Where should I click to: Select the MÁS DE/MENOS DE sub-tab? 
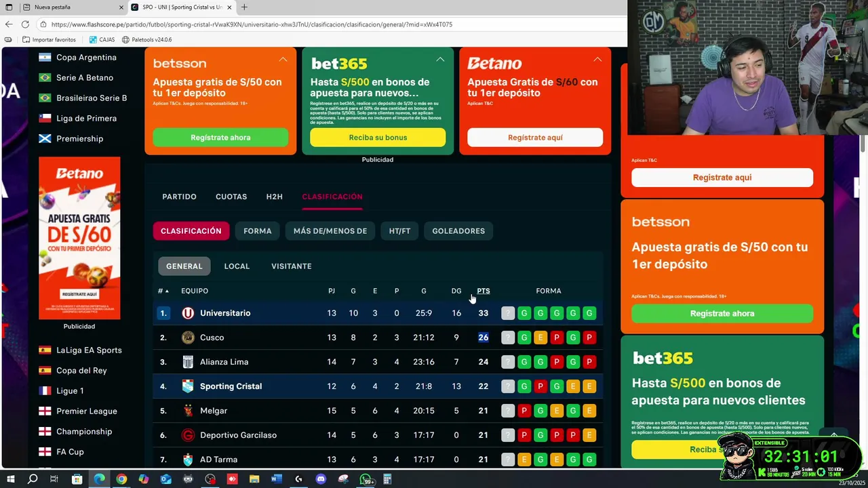pos(330,231)
